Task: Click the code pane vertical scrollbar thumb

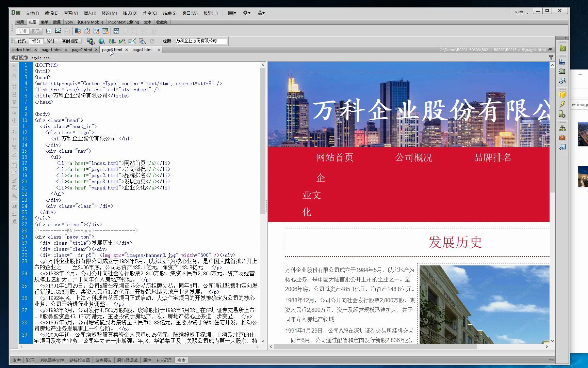Action: click(263, 141)
